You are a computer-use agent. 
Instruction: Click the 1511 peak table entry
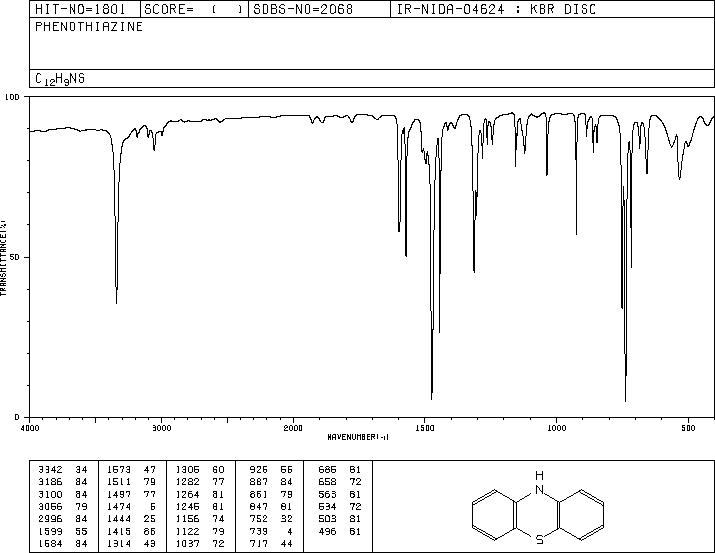[131, 482]
